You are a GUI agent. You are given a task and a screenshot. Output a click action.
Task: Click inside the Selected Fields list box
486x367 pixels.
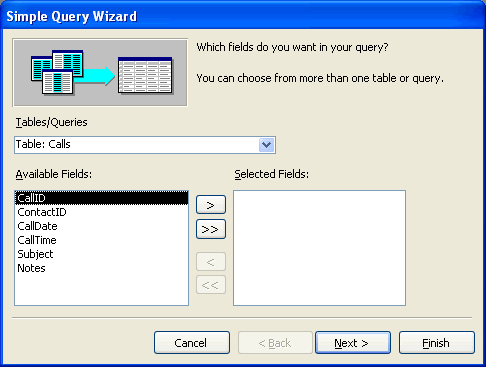319,248
